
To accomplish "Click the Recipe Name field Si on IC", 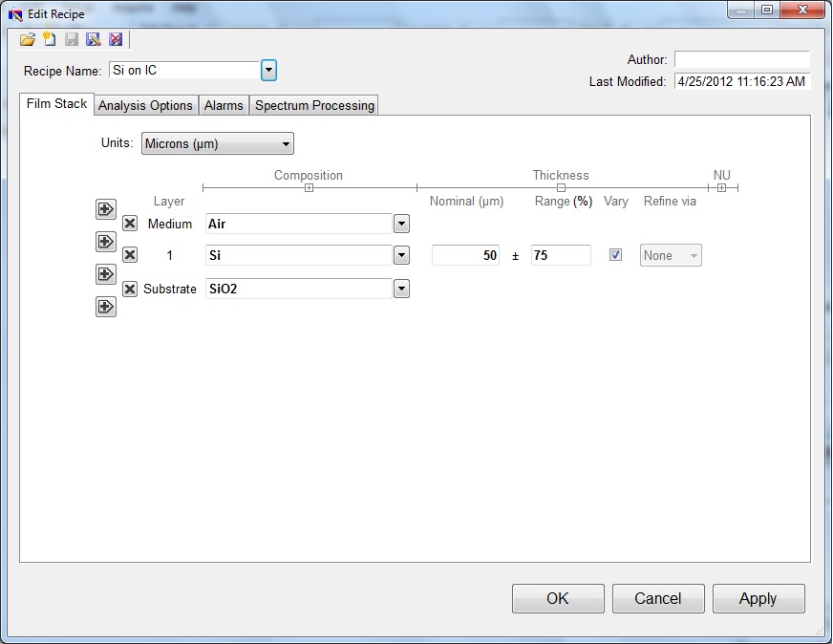I will click(184, 70).
